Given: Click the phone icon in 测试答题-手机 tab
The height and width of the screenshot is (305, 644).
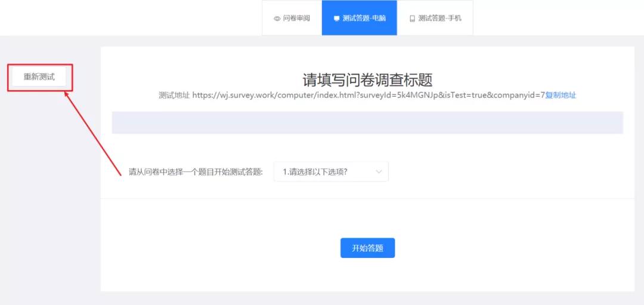Looking at the screenshot, I should click(x=412, y=19).
